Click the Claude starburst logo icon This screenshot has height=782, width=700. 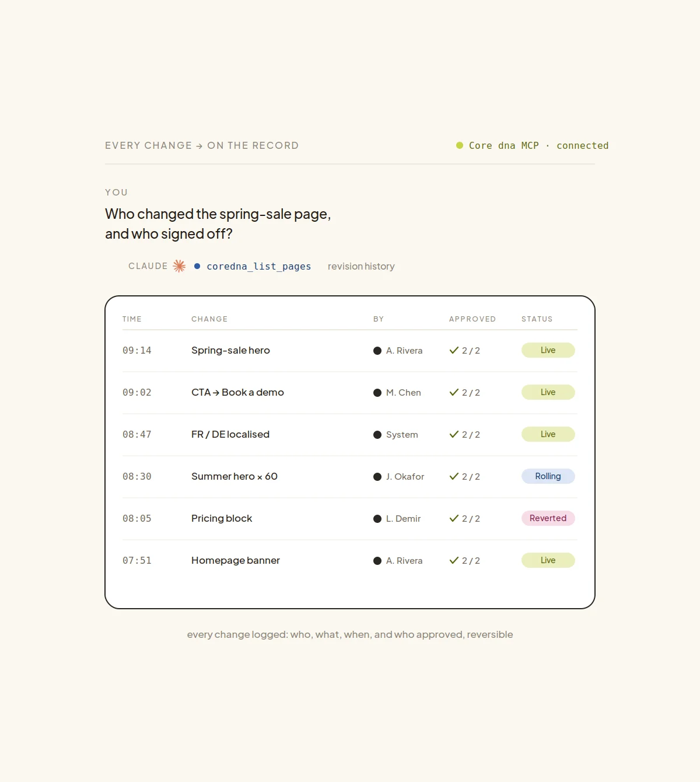[x=179, y=266]
